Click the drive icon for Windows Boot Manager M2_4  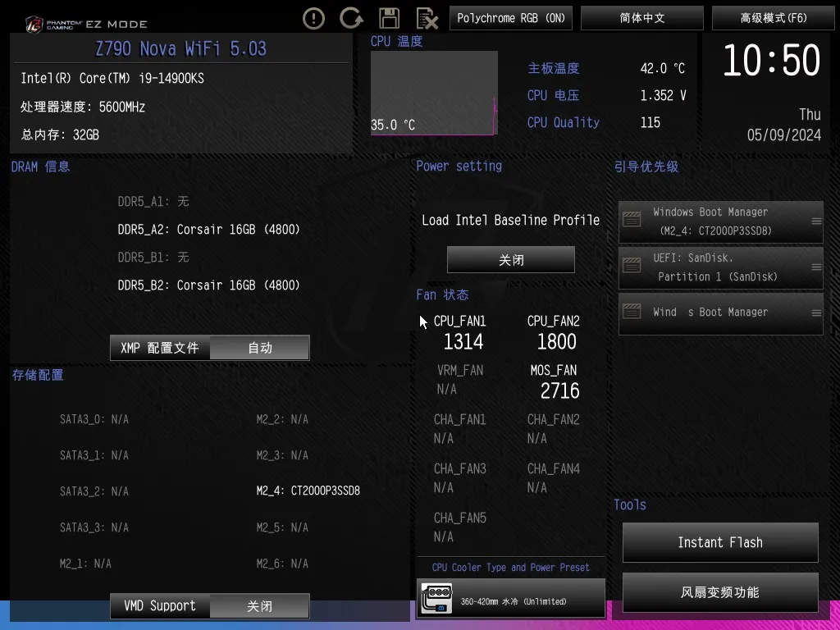tap(632, 219)
